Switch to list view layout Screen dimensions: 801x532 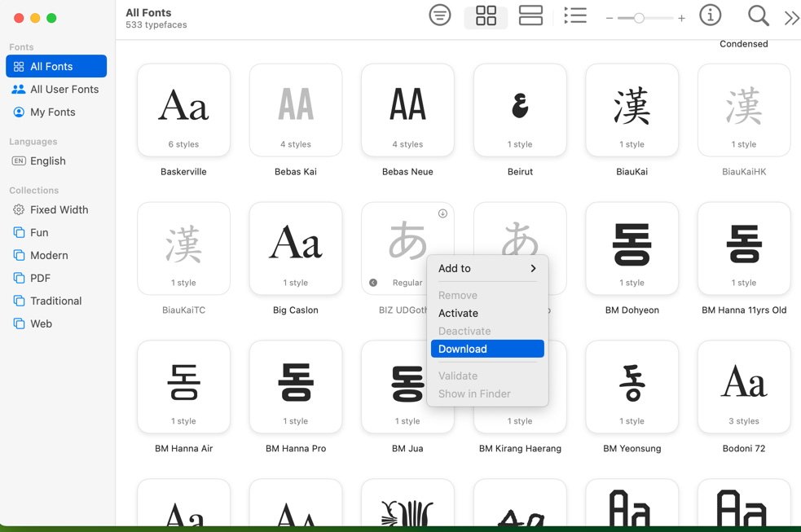click(x=575, y=15)
